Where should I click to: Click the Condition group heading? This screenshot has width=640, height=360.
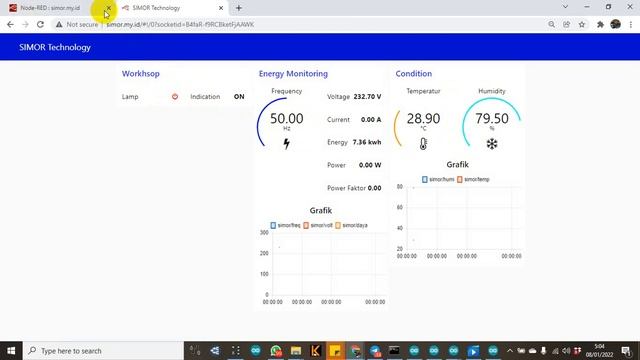[413, 74]
